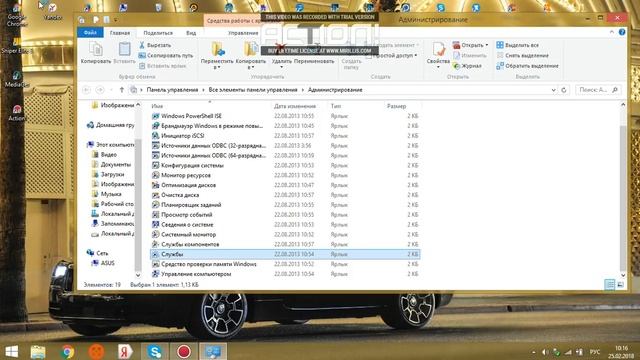Click Открыть in the ribbon
This screenshot has width=640, height=360.
tap(468, 45)
